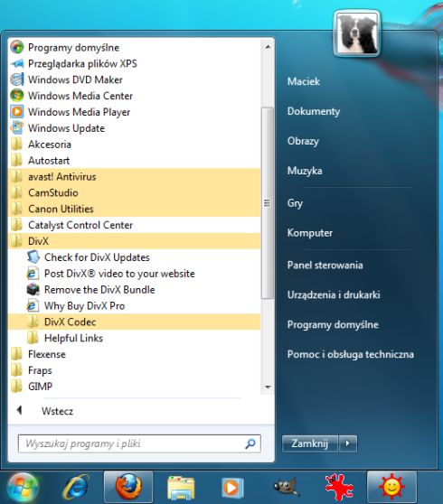The image size is (443, 504).
Task: Click the Wyszukaj programy i pliki search box
Action: click(139, 443)
